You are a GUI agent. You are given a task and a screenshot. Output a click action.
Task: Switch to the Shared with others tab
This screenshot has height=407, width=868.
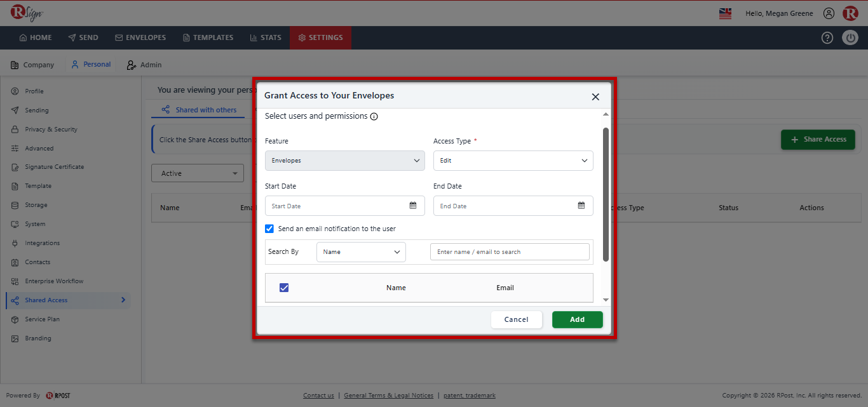pos(199,110)
